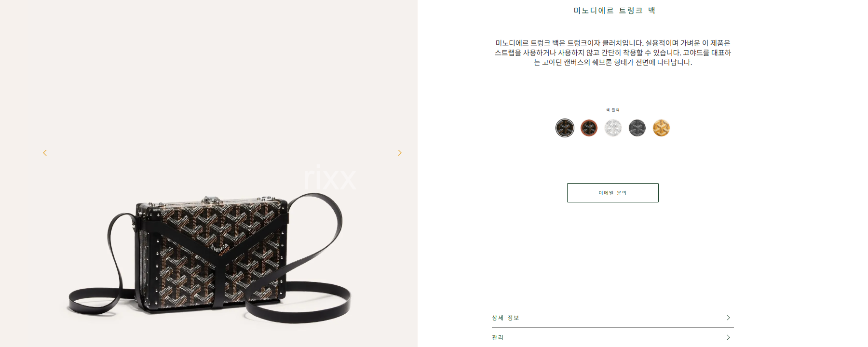Click the rixx watermark on the image
The height and width of the screenshot is (347, 868).
pos(330,178)
